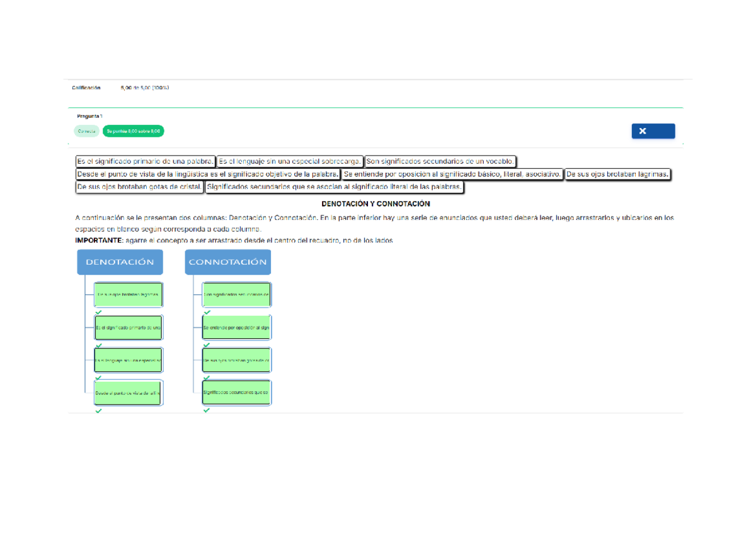Click the 'De sus ojos brotaban gotas de cristal.' choice
The image size is (756, 535).
point(139,187)
